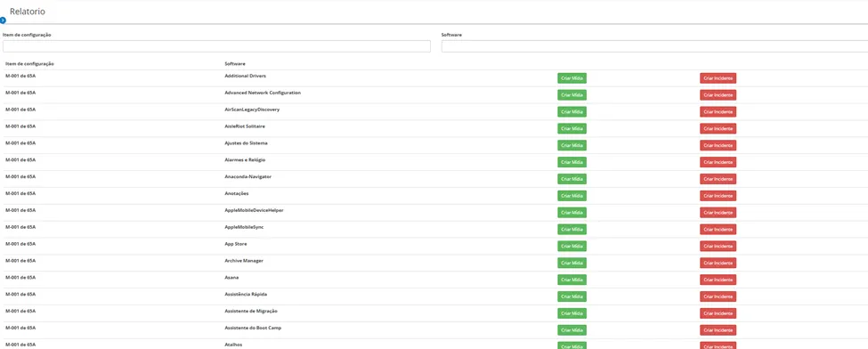The image size is (868, 349).
Task: Create incident for AppleMobileDeviceHelper
Action: [718, 213]
